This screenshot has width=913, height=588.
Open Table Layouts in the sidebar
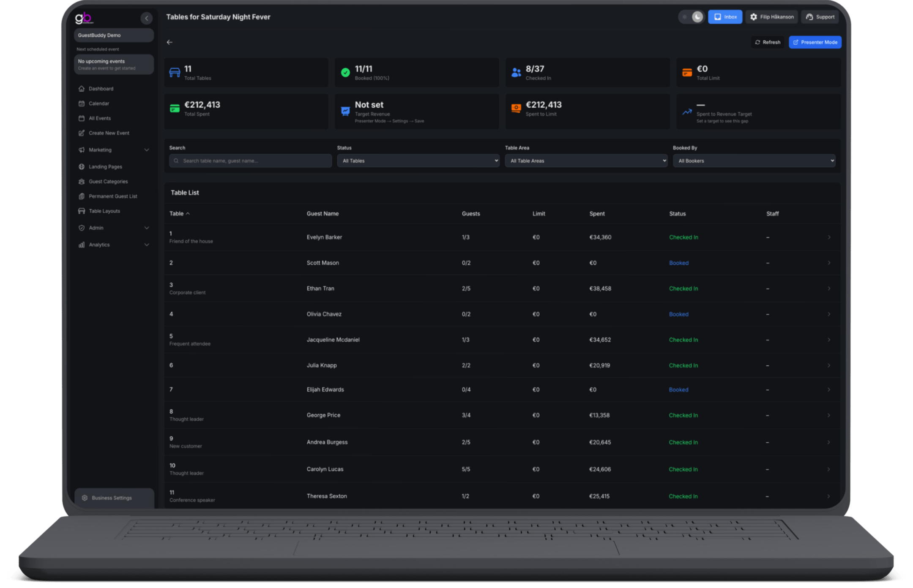pyautogui.click(x=104, y=211)
